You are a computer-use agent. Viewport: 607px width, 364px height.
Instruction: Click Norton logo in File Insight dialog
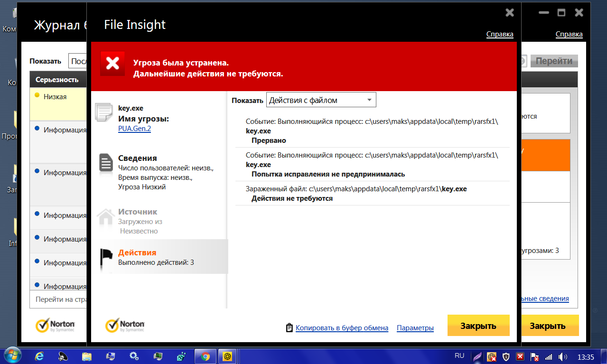[125, 325]
